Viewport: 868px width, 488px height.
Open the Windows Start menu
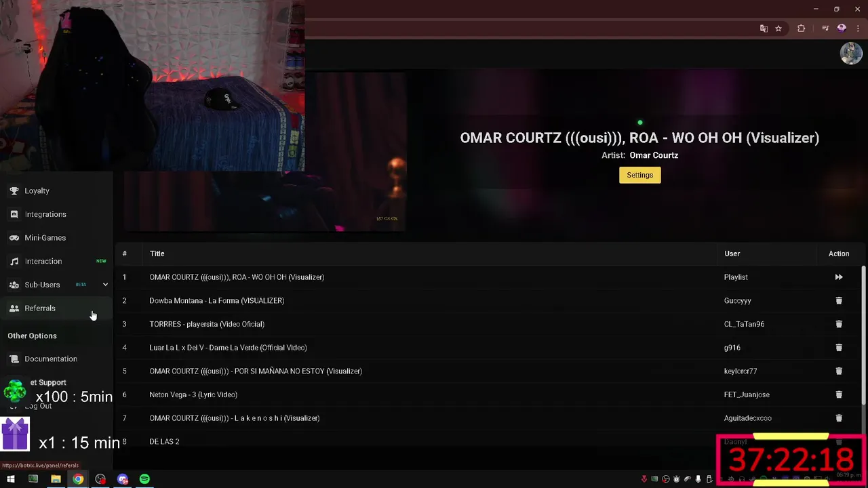[x=10, y=479]
